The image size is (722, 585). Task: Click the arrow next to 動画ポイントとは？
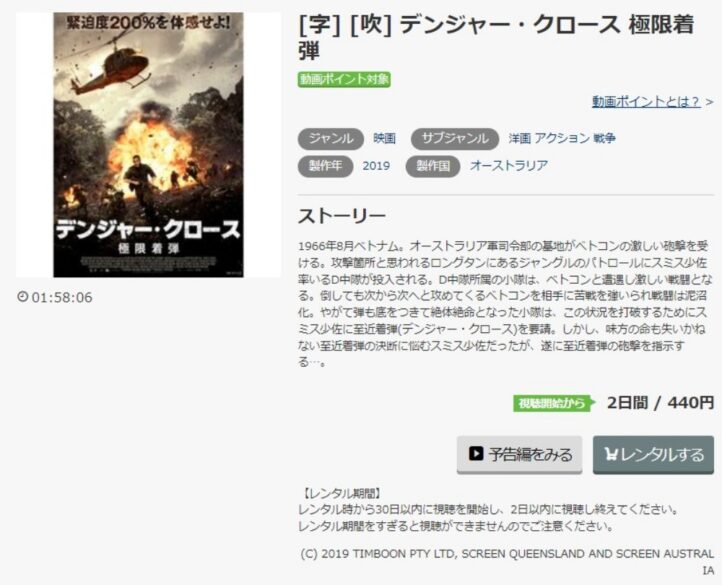709,102
